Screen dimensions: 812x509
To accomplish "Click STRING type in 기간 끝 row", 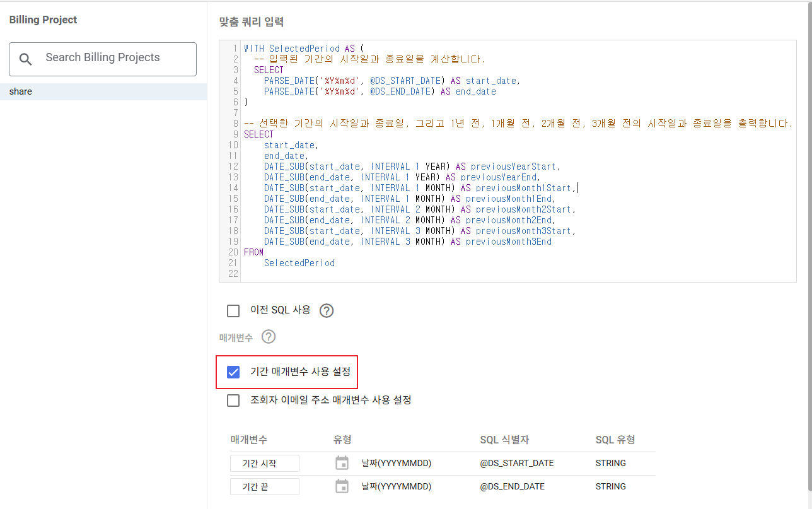I will (611, 486).
